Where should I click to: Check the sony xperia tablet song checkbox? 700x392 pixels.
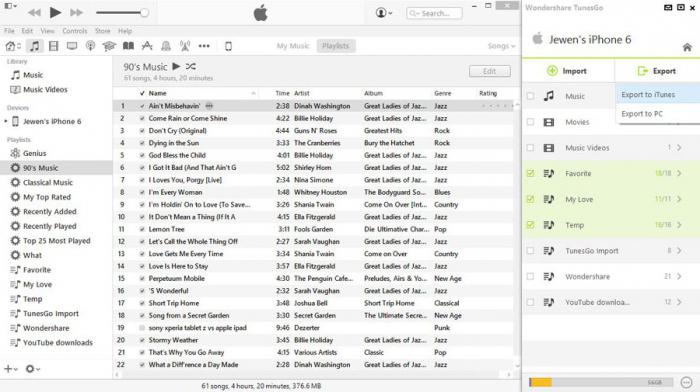(x=142, y=328)
